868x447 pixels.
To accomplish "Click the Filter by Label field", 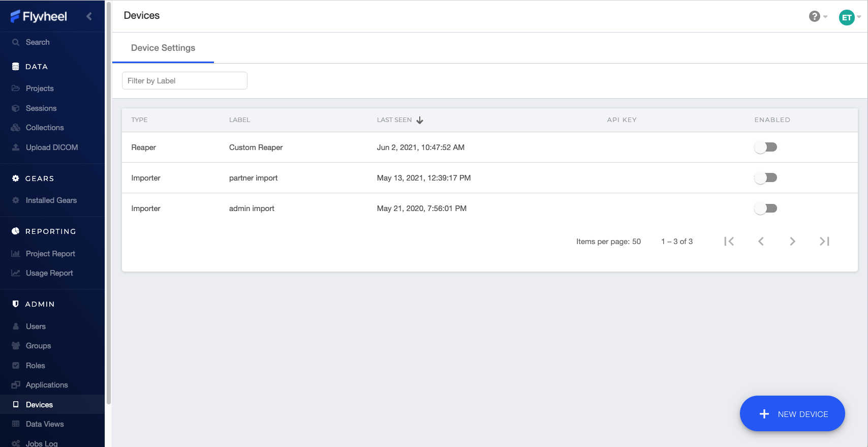I will [184, 81].
